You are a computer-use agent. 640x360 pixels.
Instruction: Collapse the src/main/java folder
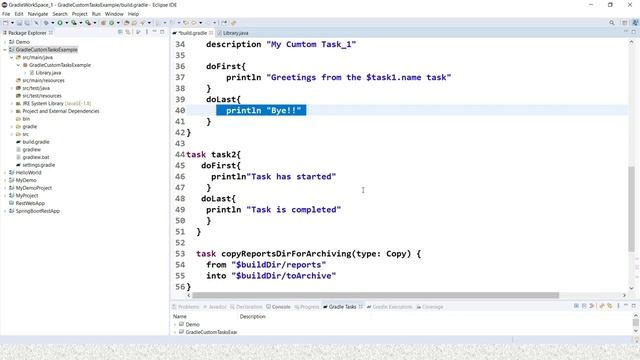tap(12, 58)
